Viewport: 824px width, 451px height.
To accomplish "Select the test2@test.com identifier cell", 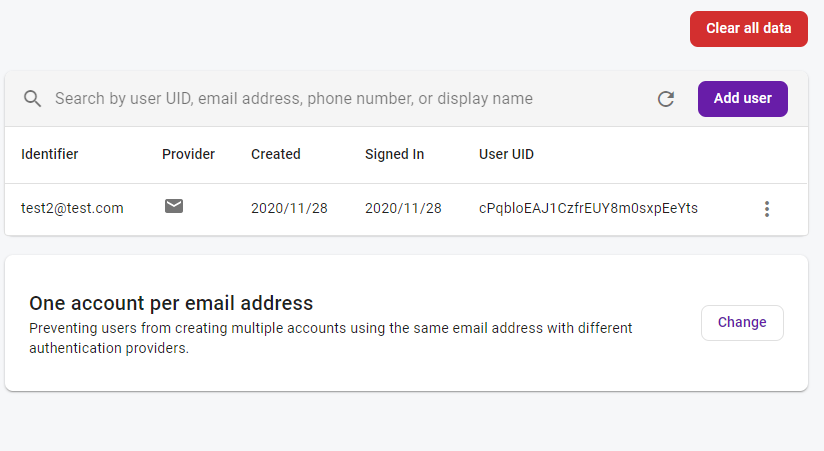I will pos(72,208).
